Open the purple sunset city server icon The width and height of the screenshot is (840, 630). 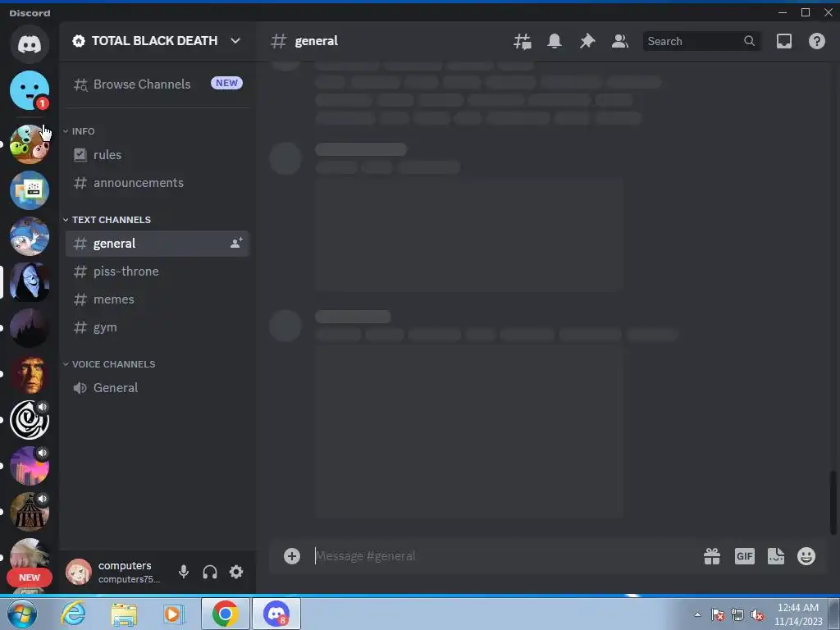(30, 466)
